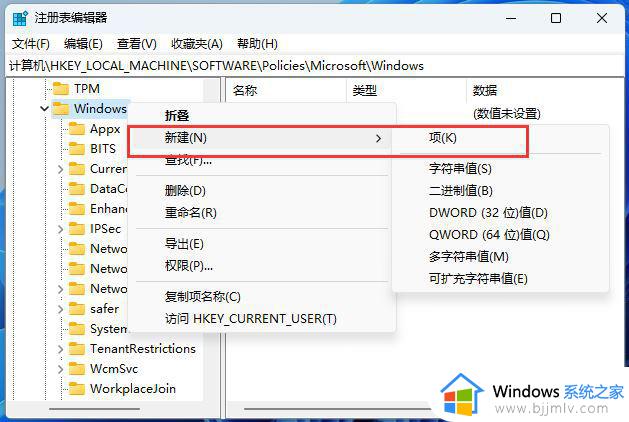The width and height of the screenshot is (629, 422).
Task: Maximize the Registry Editor window
Action: click(556, 18)
